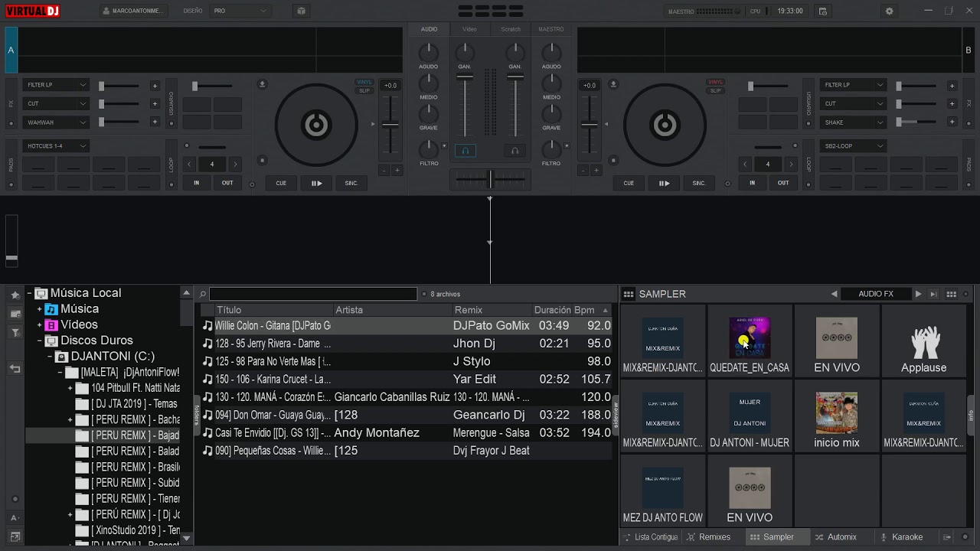Click the sampler grid icon beside SAMPLER
The width and height of the screenshot is (980, 551).
point(629,294)
